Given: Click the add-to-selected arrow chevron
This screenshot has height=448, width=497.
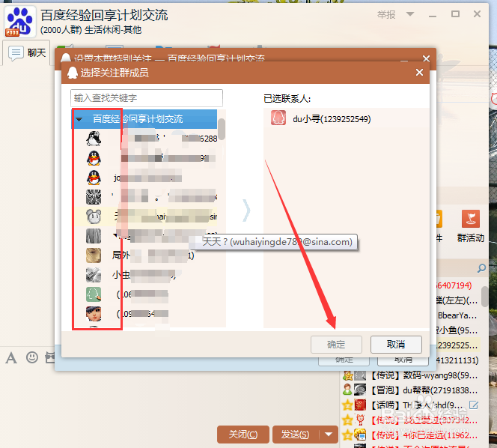Looking at the screenshot, I should click(x=246, y=210).
